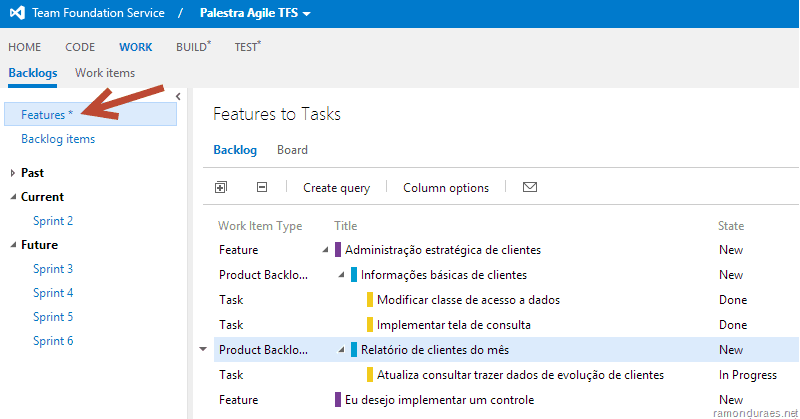Collapse all backlog rows icon
This screenshot has height=419, width=800.
(262, 187)
